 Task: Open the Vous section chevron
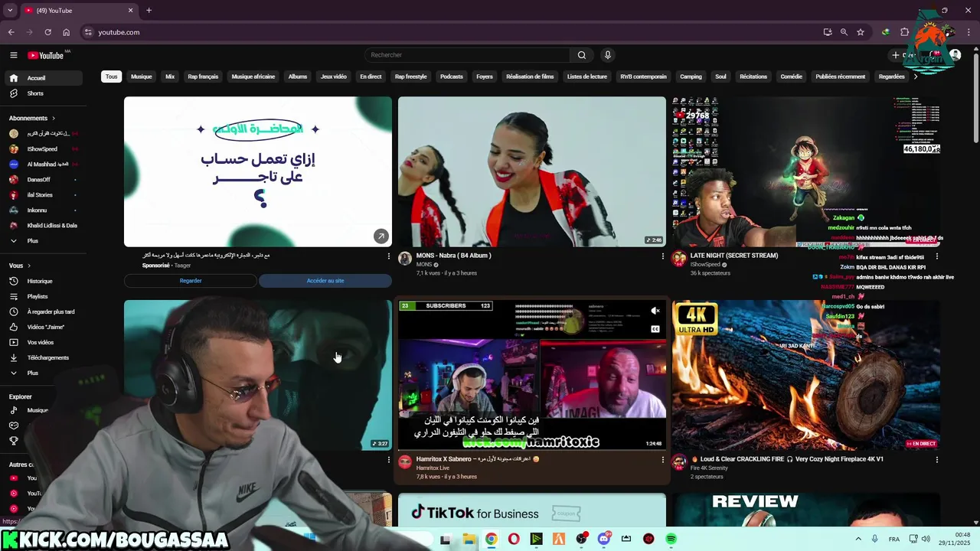point(28,266)
